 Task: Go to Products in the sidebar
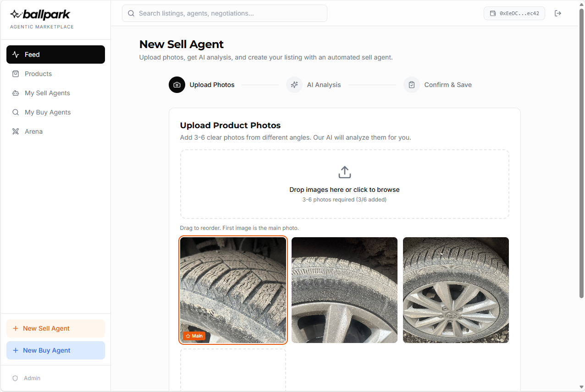pyautogui.click(x=38, y=74)
